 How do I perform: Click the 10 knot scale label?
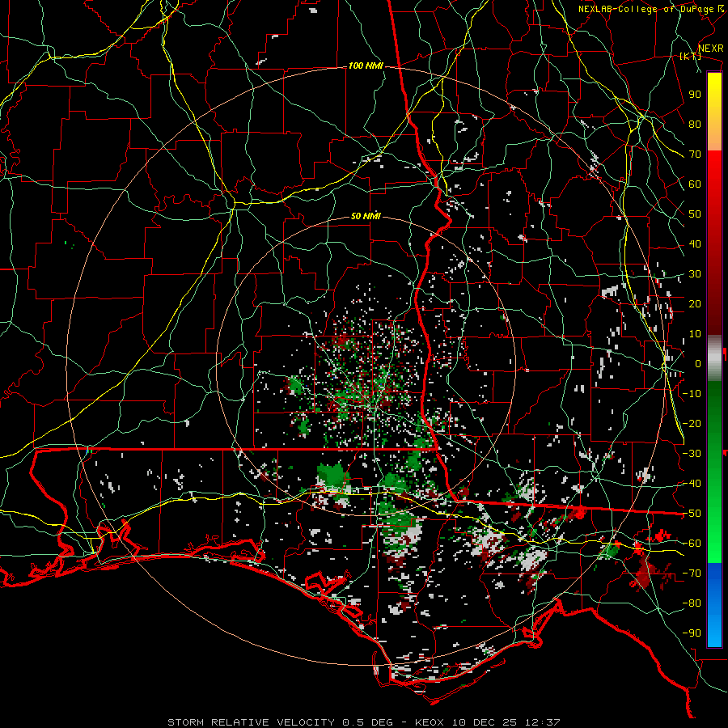695,334
